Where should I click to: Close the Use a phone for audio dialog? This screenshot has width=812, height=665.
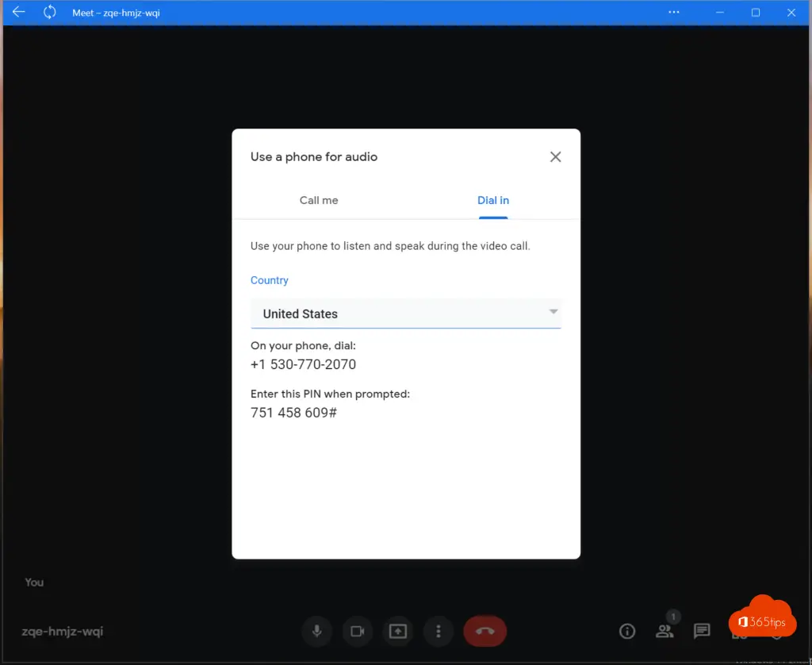pos(555,157)
